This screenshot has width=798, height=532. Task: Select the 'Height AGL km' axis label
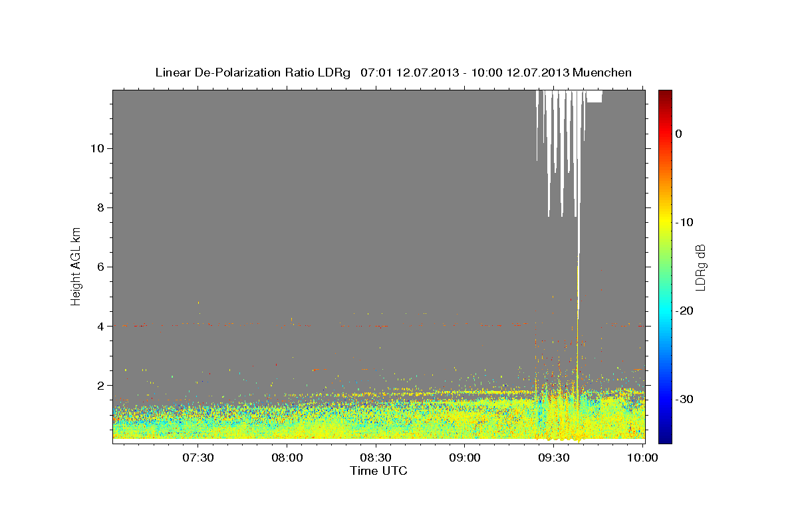click(x=76, y=266)
